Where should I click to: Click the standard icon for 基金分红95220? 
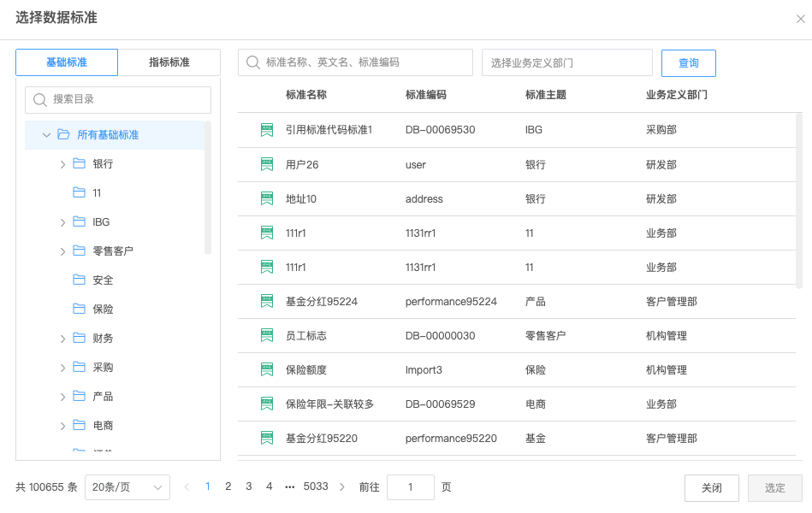[267, 438]
